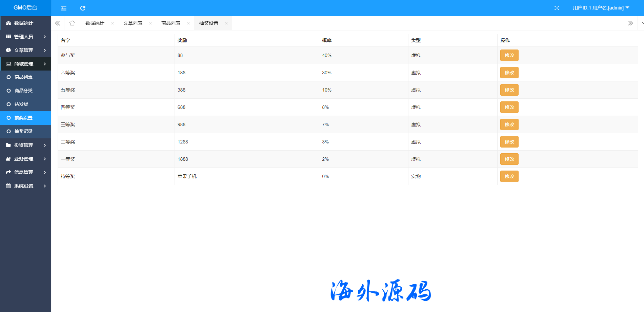Go to home tab icon

point(72,23)
